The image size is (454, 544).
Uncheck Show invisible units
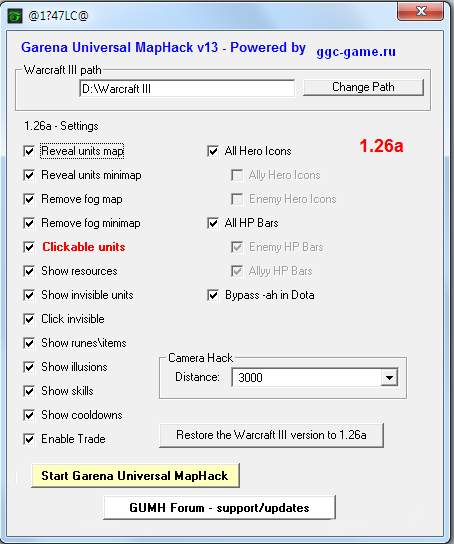pyautogui.click(x=29, y=295)
